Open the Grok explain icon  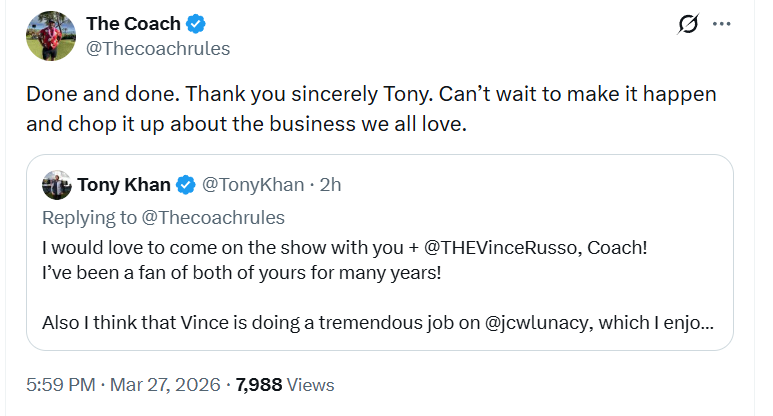coord(688,24)
